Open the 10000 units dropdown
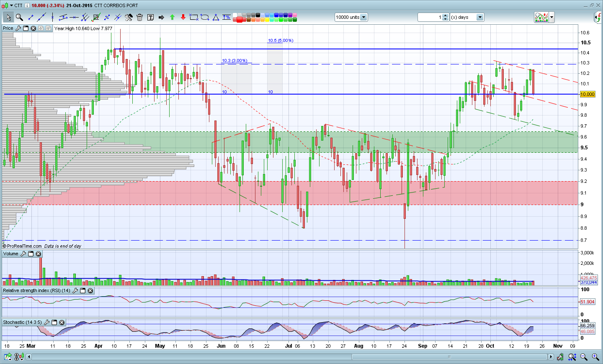The image size is (603, 364). click(363, 17)
